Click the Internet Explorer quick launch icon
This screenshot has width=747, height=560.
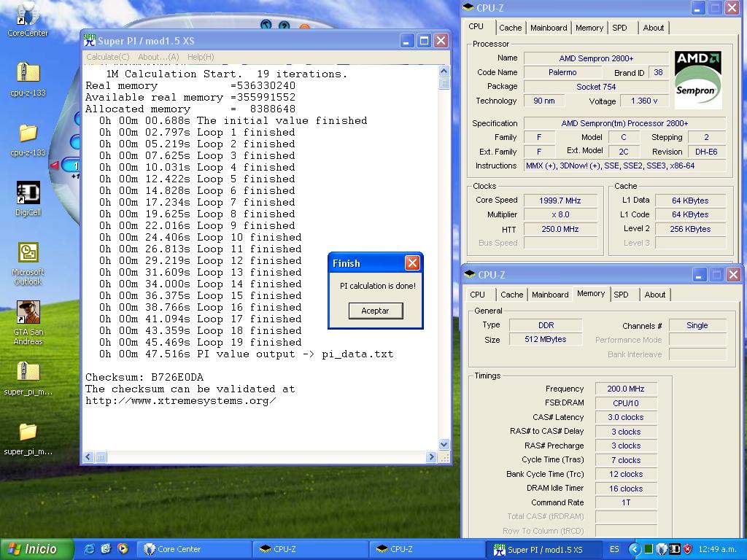[90, 549]
